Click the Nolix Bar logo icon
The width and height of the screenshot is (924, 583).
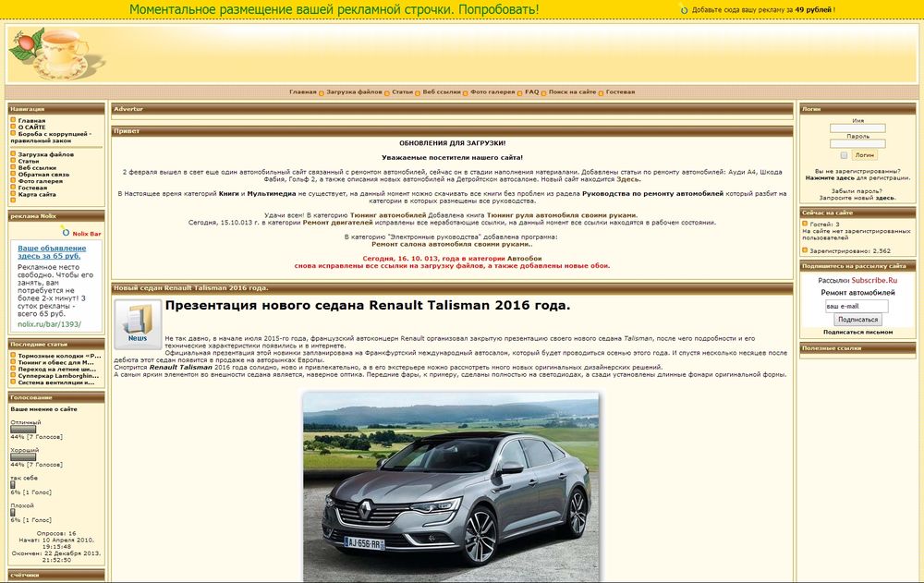(66, 232)
